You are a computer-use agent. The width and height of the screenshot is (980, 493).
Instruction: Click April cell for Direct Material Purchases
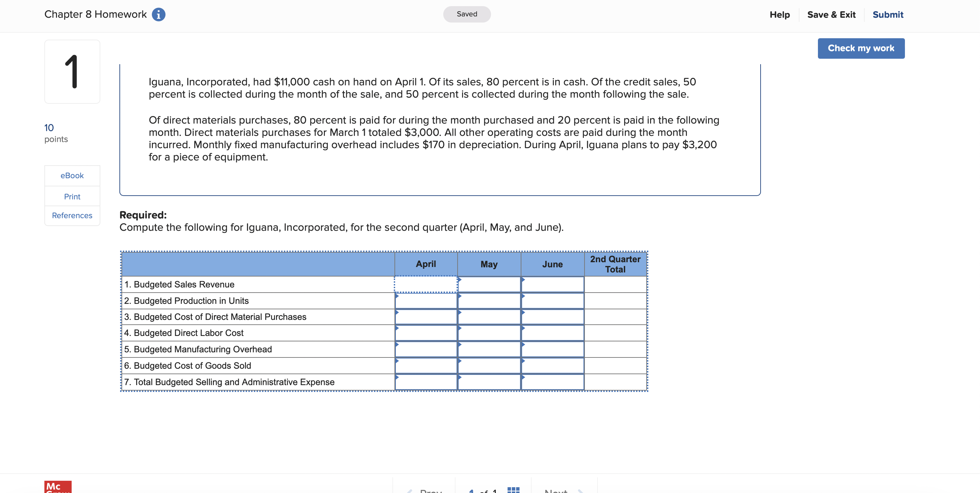coord(426,317)
